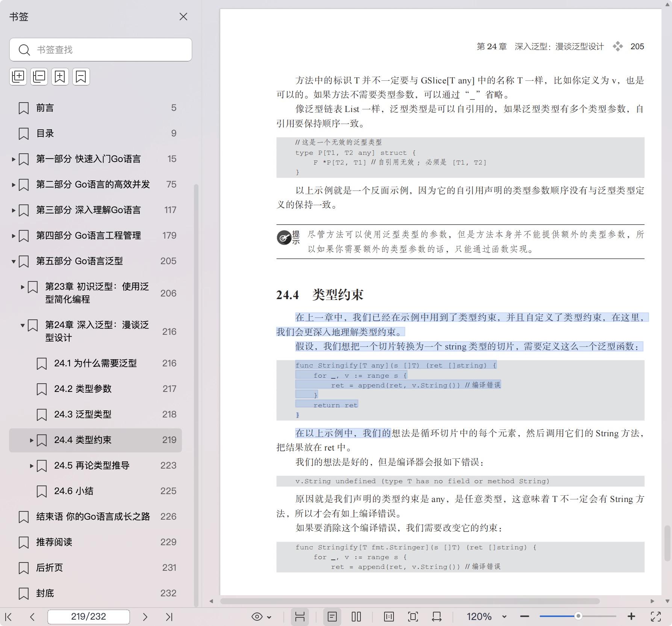Collapse all bookmarks with the minus icon
Viewport: 672px width, 626px height.
click(39, 77)
